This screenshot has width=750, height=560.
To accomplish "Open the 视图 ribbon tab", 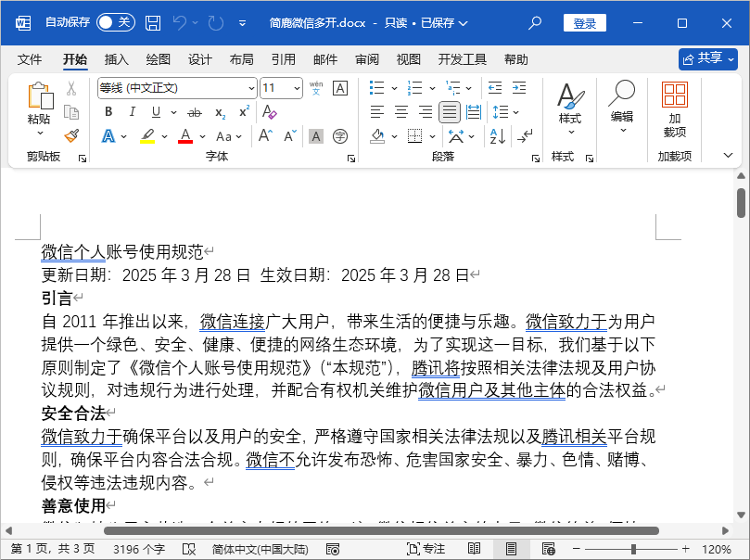I will 409,59.
